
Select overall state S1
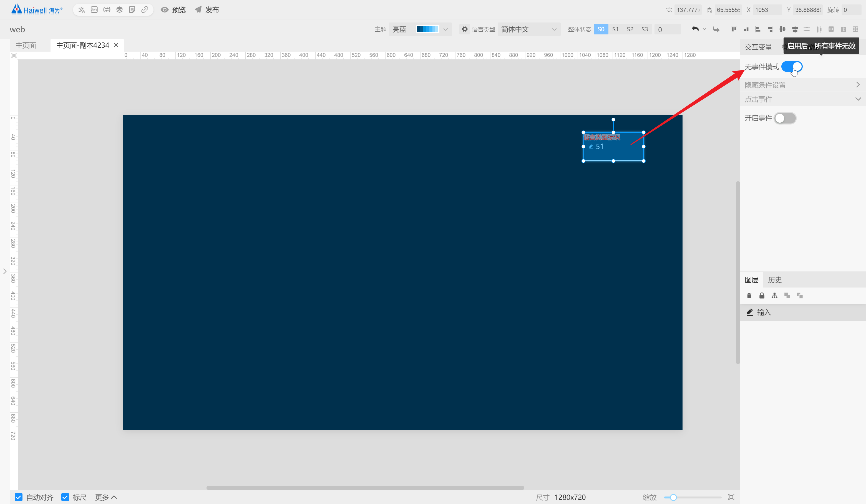coord(615,29)
